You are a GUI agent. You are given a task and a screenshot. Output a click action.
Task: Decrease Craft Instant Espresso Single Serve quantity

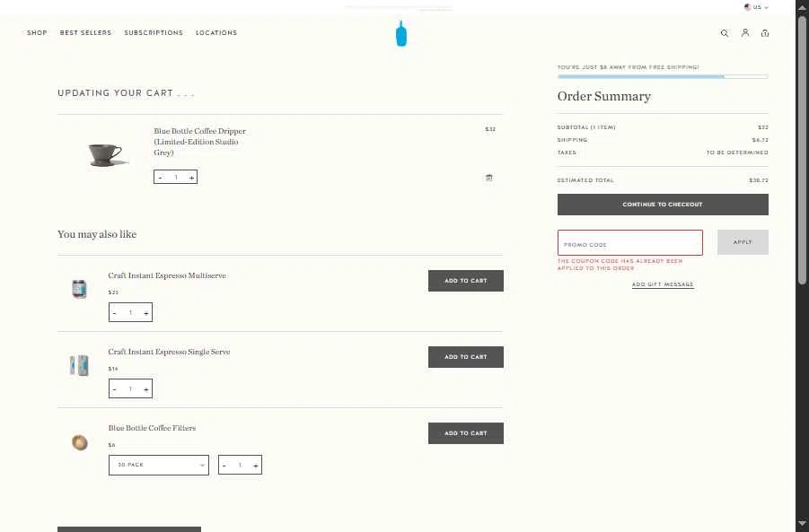pyautogui.click(x=115, y=389)
